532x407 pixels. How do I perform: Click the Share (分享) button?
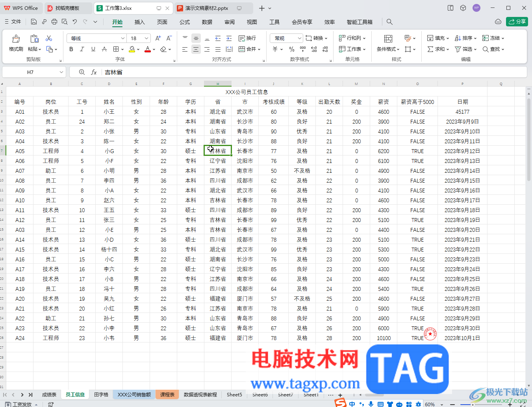(x=517, y=22)
